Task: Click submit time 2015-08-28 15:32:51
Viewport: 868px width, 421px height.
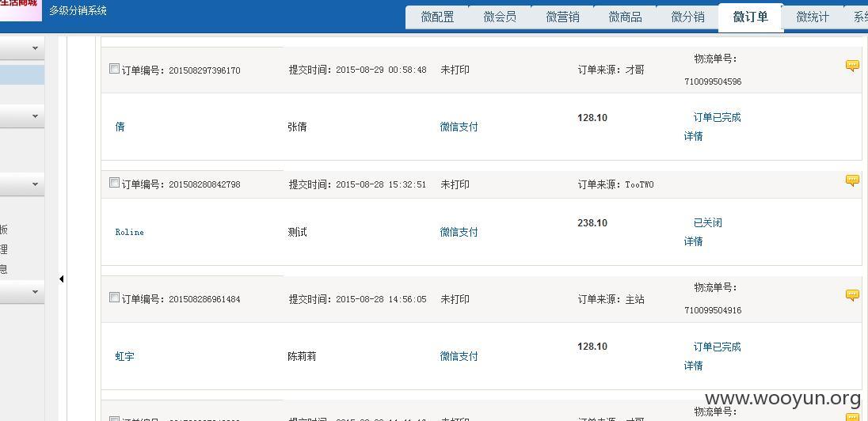Action: tap(381, 184)
